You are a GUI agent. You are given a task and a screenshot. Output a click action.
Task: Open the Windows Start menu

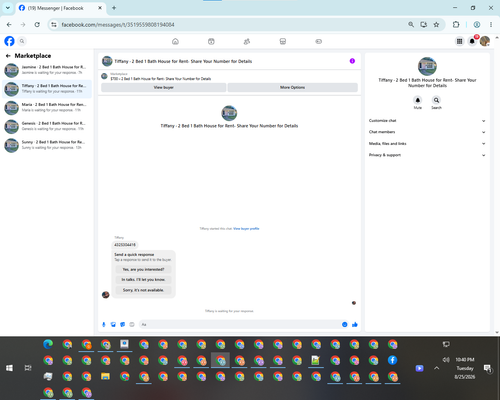tap(9, 368)
